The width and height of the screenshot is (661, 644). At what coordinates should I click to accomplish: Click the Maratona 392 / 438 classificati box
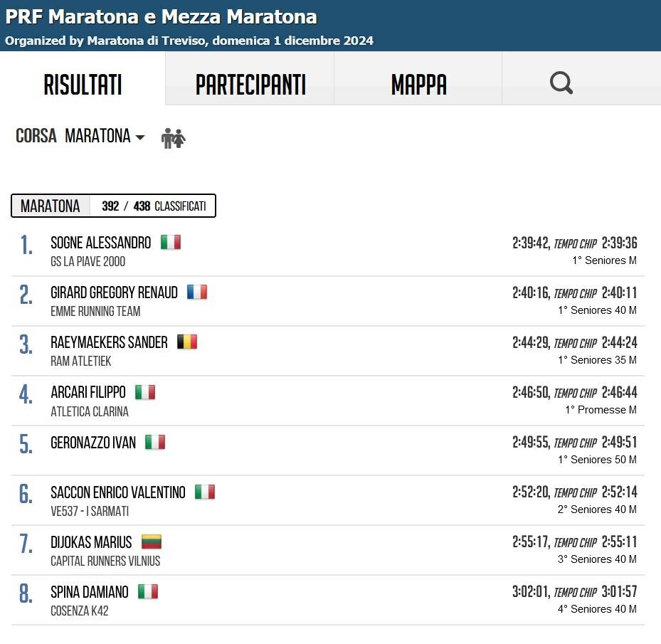[x=113, y=206]
